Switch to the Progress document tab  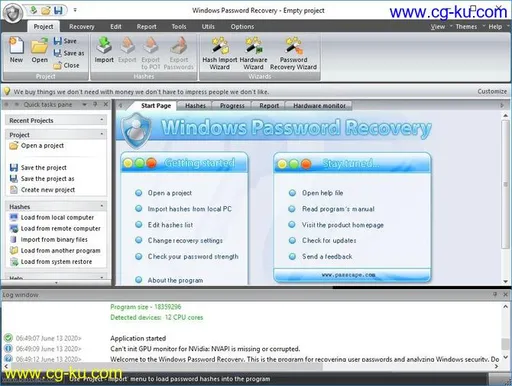(x=232, y=106)
